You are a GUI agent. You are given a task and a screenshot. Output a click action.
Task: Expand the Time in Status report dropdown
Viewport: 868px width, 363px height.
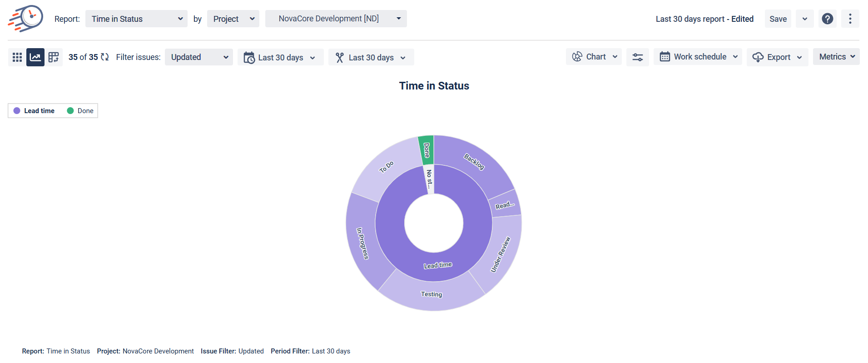[136, 19]
